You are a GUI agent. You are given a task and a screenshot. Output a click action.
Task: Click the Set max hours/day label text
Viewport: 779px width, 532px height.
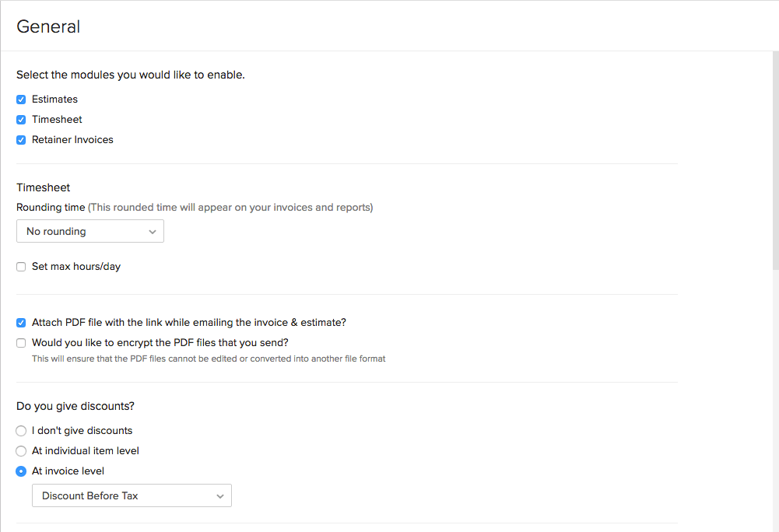pyautogui.click(x=76, y=267)
